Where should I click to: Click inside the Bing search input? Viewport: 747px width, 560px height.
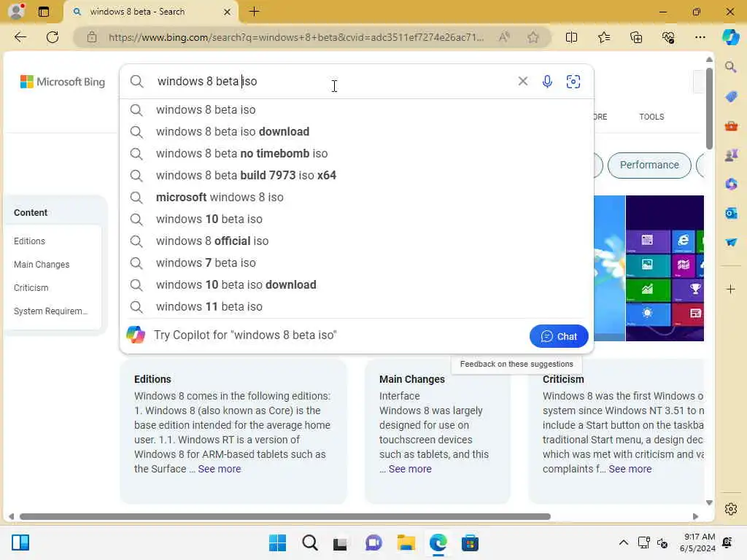coord(333,82)
